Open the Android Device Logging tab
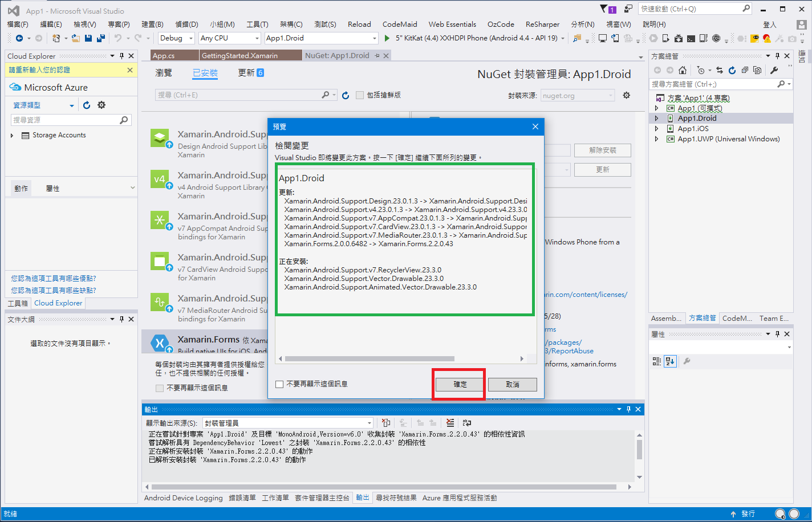Image resolution: width=812 pixels, height=522 pixels. click(184, 498)
